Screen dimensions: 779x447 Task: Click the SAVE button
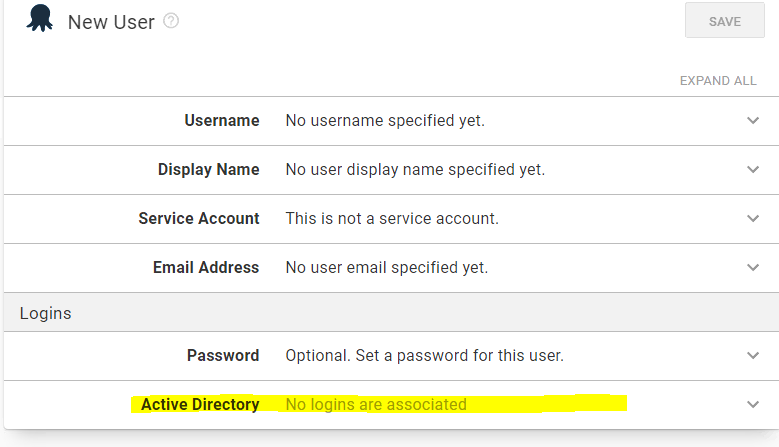click(724, 20)
